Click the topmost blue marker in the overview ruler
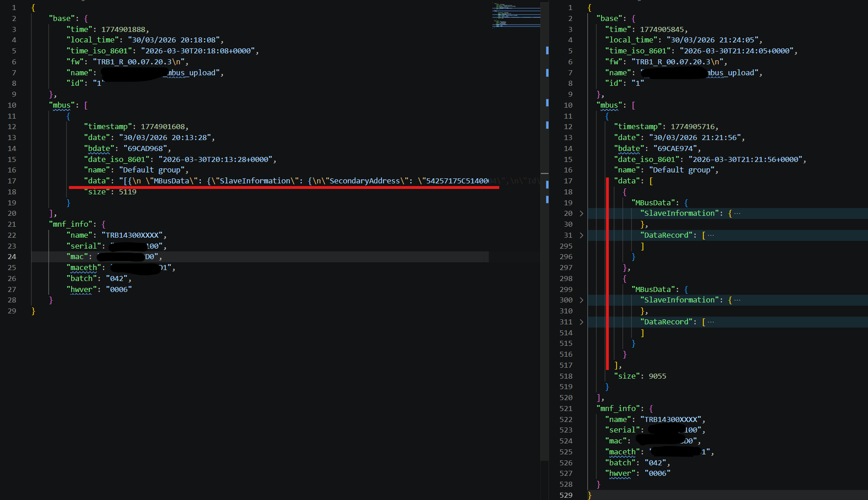 547,51
